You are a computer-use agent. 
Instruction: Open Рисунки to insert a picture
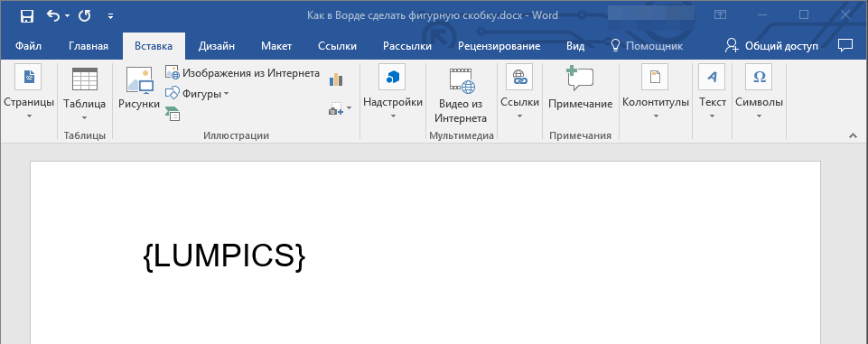point(139,88)
